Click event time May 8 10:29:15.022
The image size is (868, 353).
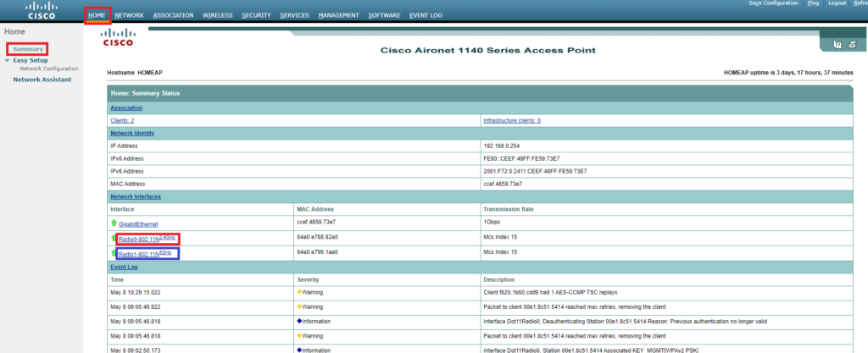(134, 292)
